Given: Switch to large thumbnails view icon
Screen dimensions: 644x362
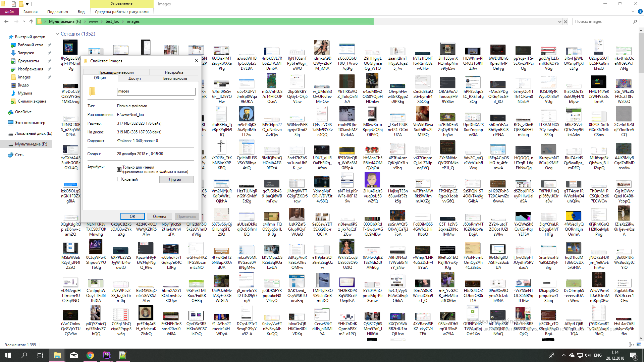Looking at the screenshot, I should (639, 345).
